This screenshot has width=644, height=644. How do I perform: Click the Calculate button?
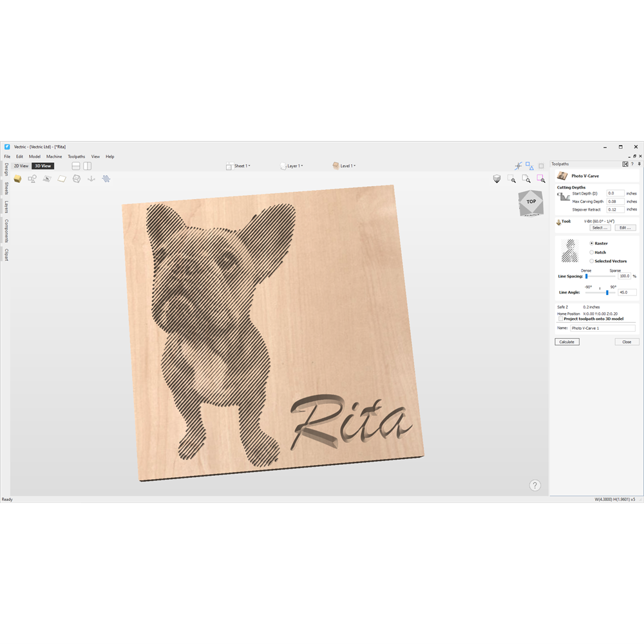point(567,342)
